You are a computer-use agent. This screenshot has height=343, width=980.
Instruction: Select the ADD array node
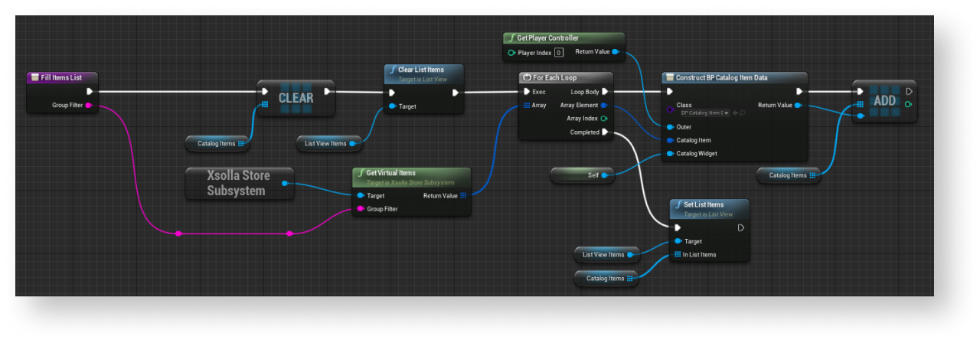click(x=884, y=102)
